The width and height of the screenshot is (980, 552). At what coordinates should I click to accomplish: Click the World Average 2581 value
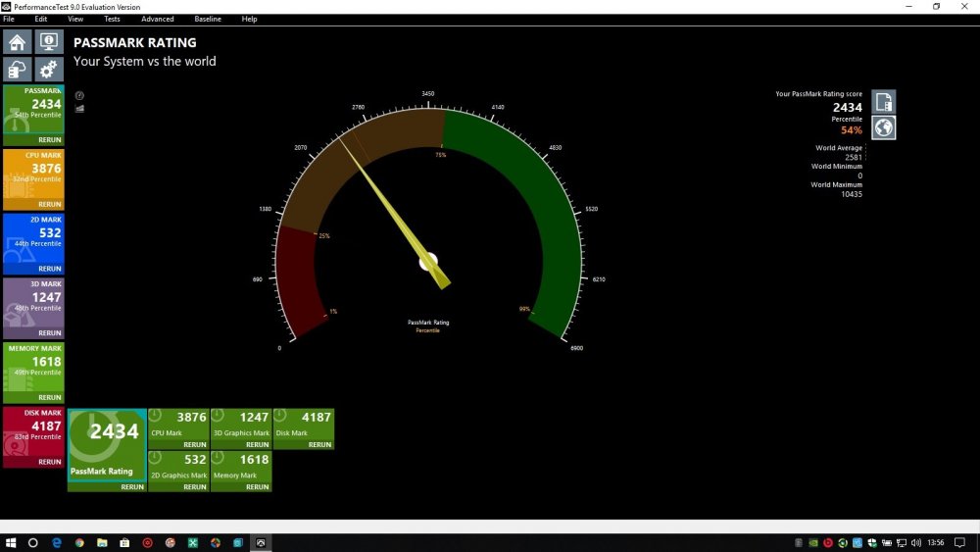coord(854,158)
